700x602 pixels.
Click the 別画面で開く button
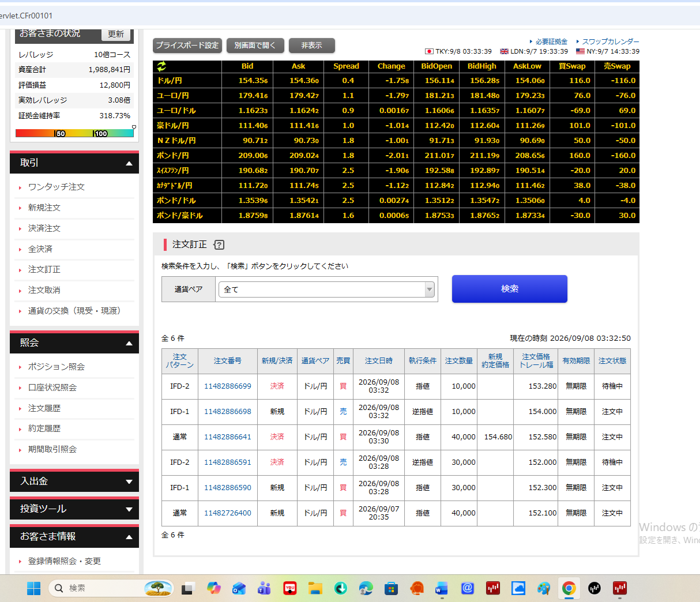tap(255, 46)
